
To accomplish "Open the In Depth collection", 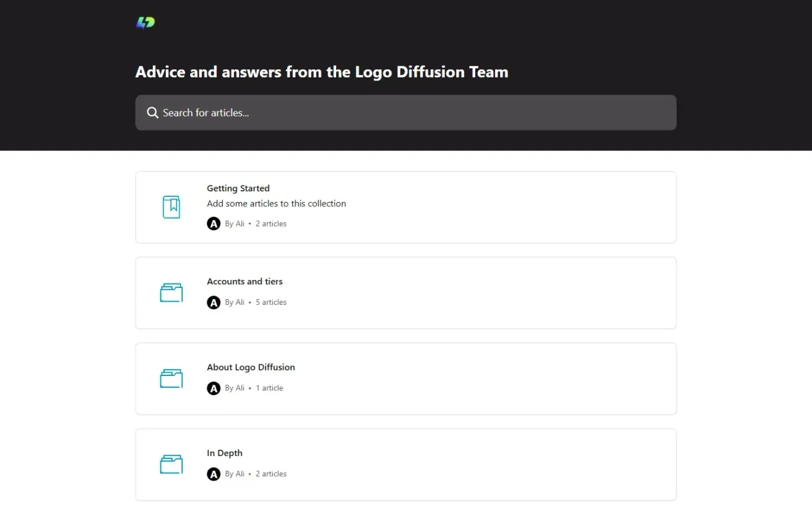I will coord(406,465).
